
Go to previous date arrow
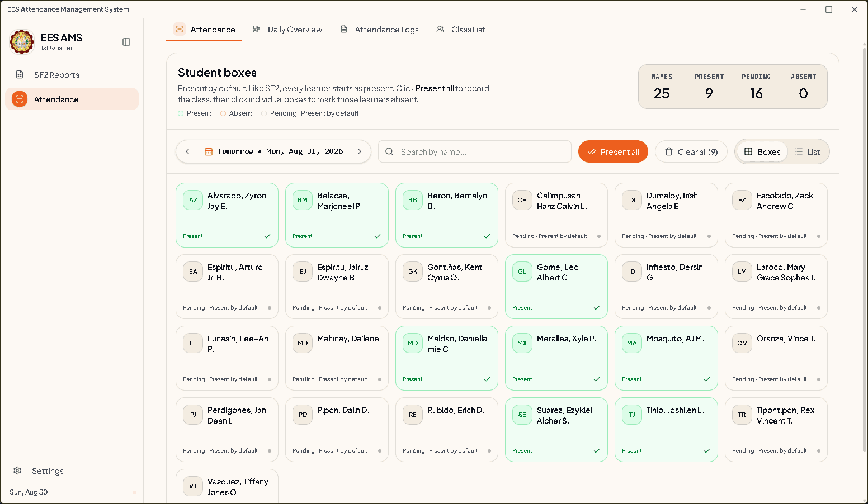(x=188, y=151)
